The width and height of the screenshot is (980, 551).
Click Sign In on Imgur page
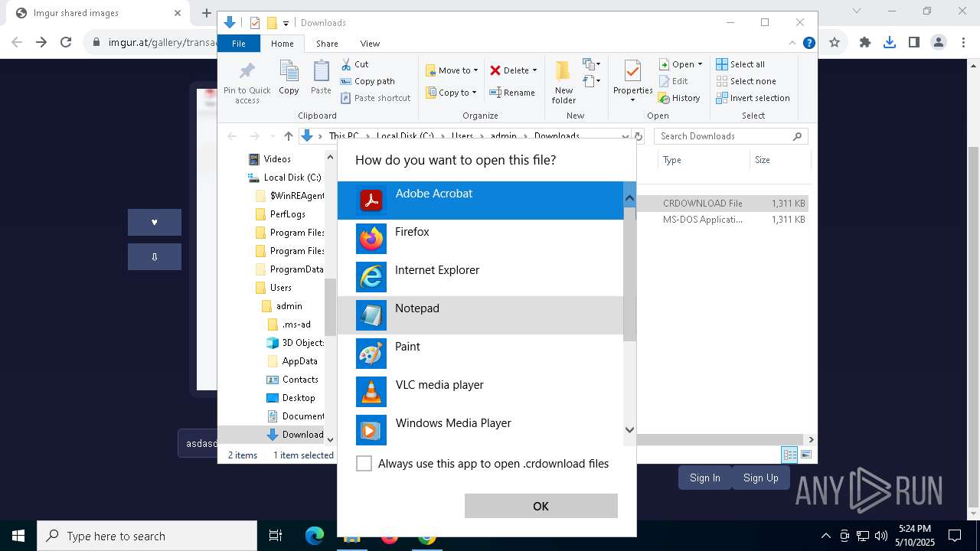[704, 478]
